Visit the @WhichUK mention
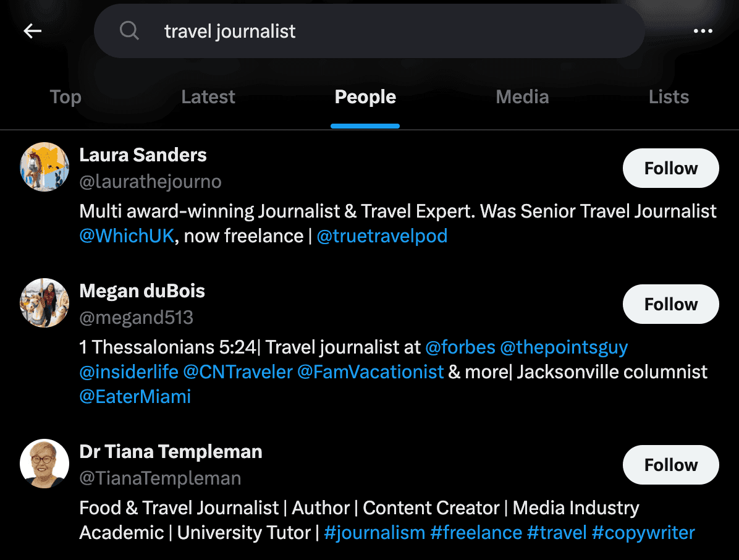The width and height of the screenshot is (739, 560). 127,235
